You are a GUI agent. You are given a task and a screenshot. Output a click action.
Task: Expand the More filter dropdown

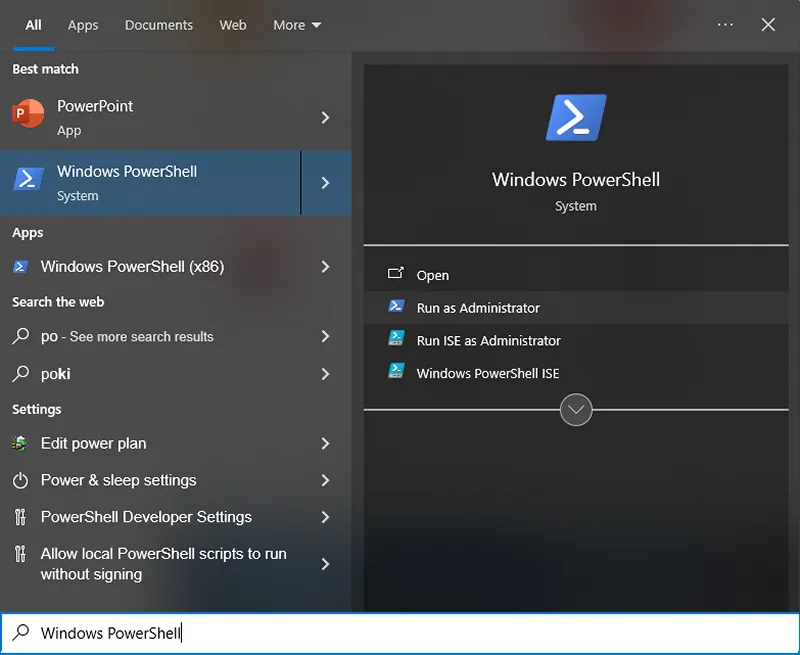(297, 25)
